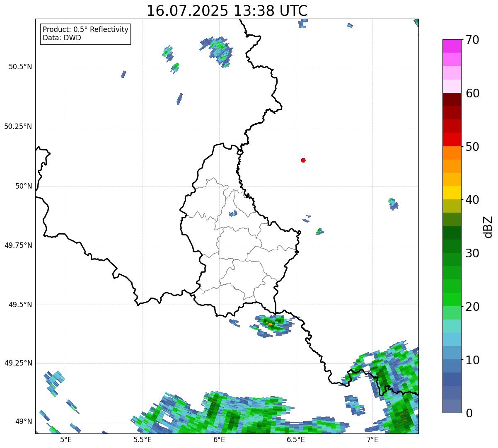Viewport: 498px width, 448px height.
Task: Pick the magenta swatch at top of colorbar
Action: (452, 46)
